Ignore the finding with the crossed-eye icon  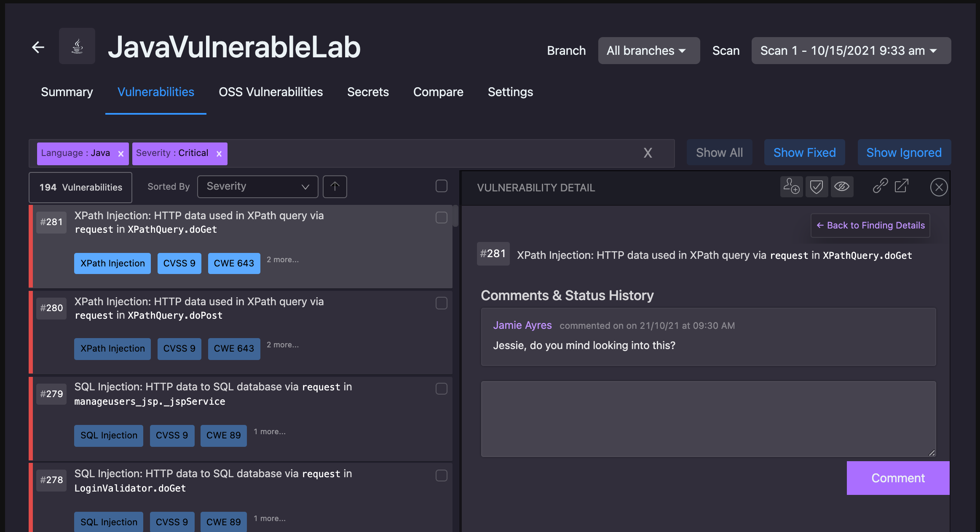(842, 186)
